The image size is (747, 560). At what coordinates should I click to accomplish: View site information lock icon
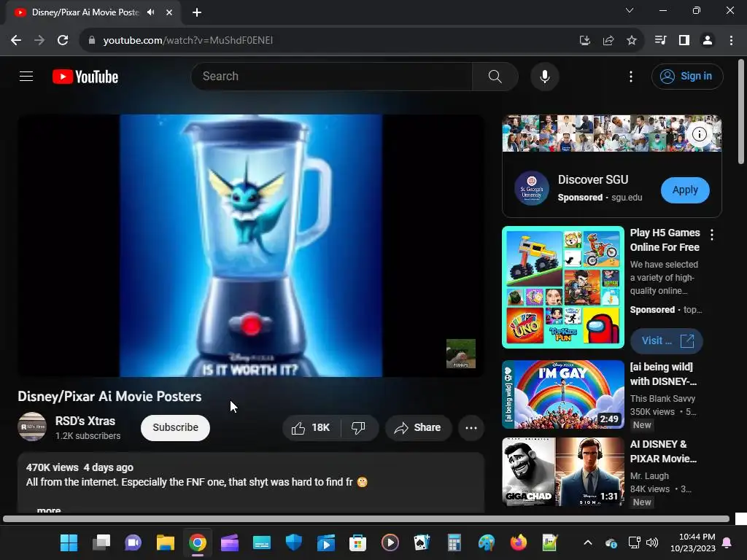pos(92,41)
